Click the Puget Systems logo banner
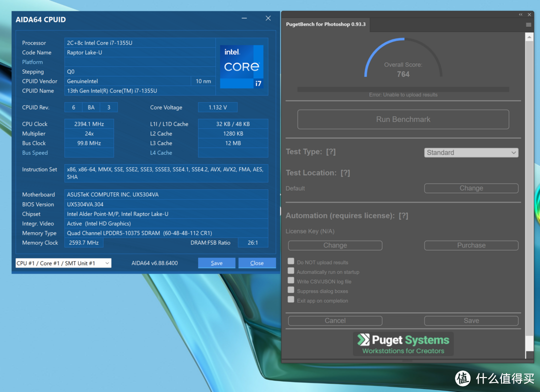Viewport: 540px width, 392px height. 403,344
